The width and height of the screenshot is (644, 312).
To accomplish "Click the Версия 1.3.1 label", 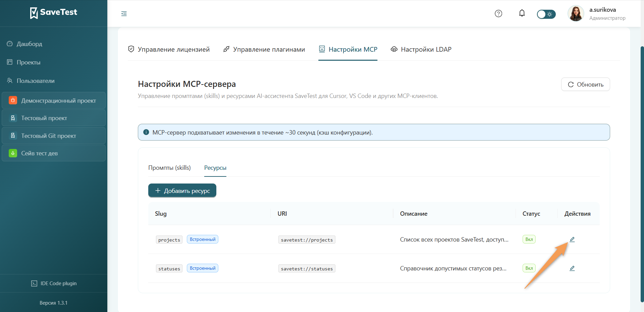I will coord(54,303).
